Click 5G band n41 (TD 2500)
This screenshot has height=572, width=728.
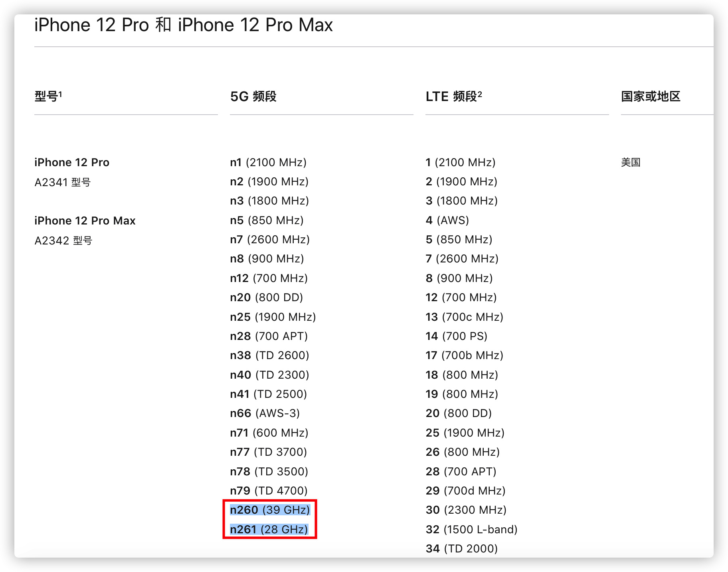[269, 394]
